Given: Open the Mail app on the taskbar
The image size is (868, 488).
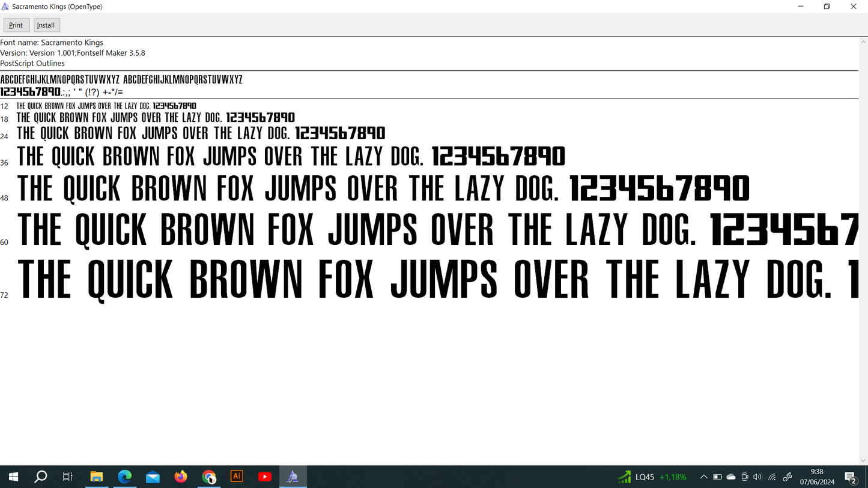Looking at the screenshot, I should pos(153,477).
